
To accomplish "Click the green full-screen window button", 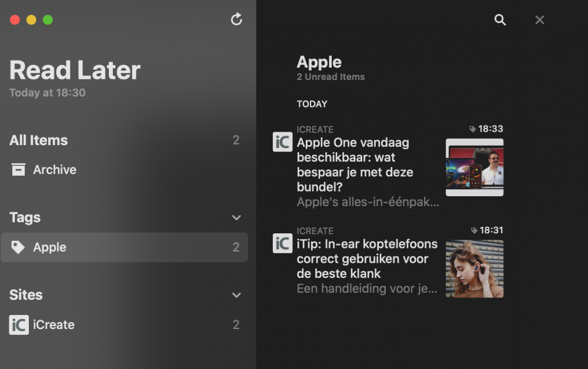I will [48, 20].
